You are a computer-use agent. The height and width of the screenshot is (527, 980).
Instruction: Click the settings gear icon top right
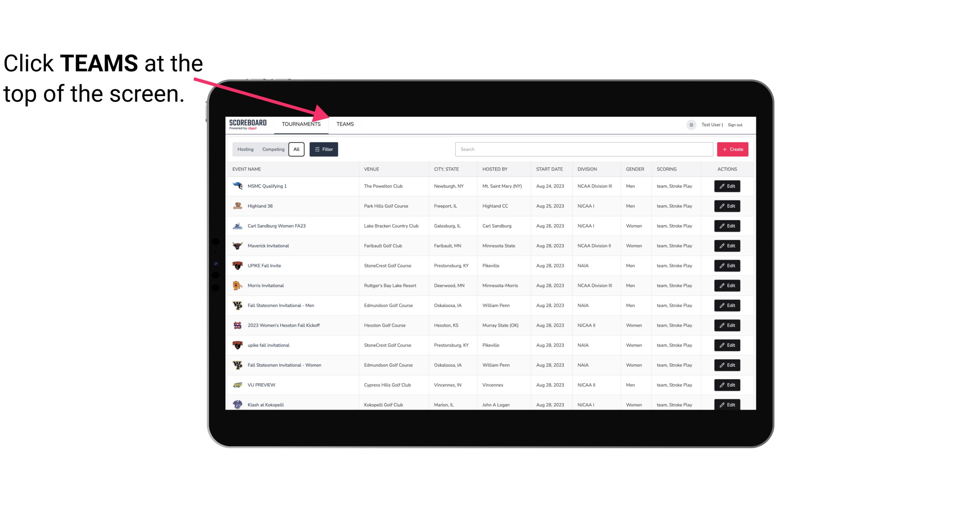pyautogui.click(x=691, y=125)
